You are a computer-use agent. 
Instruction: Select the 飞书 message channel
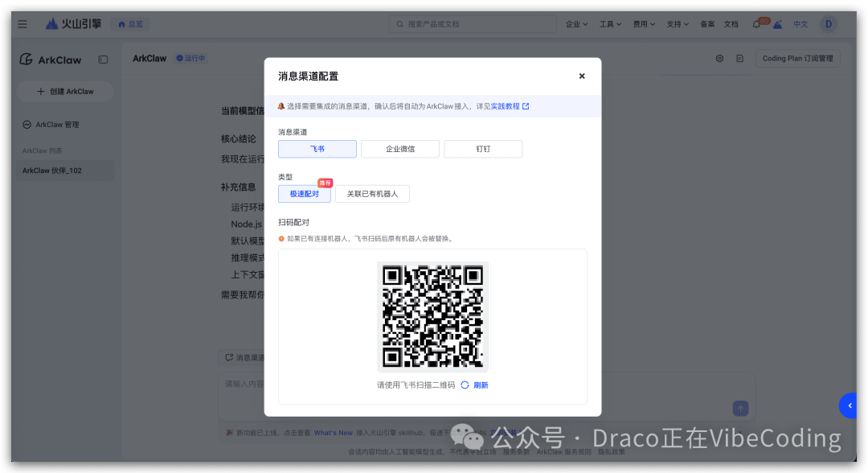(317, 149)
